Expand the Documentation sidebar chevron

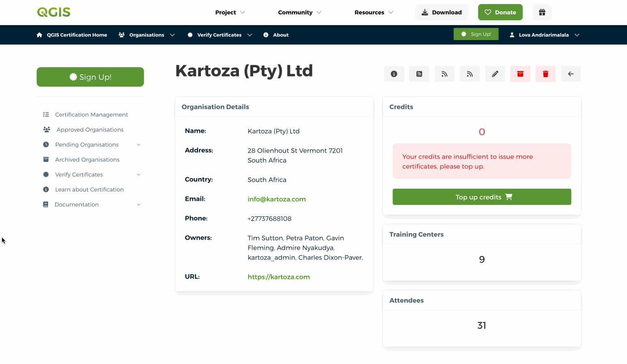(x=139, y=204)
